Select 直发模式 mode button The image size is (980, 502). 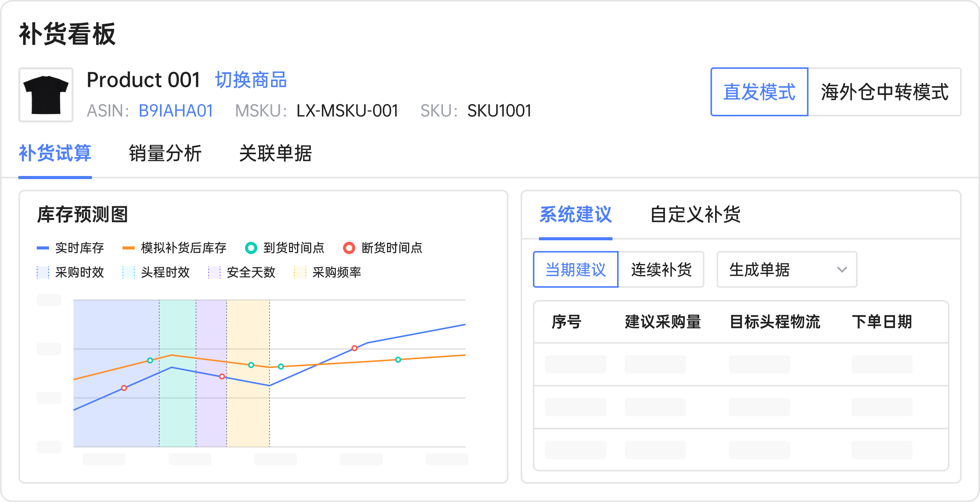click(x=759, y=93)
